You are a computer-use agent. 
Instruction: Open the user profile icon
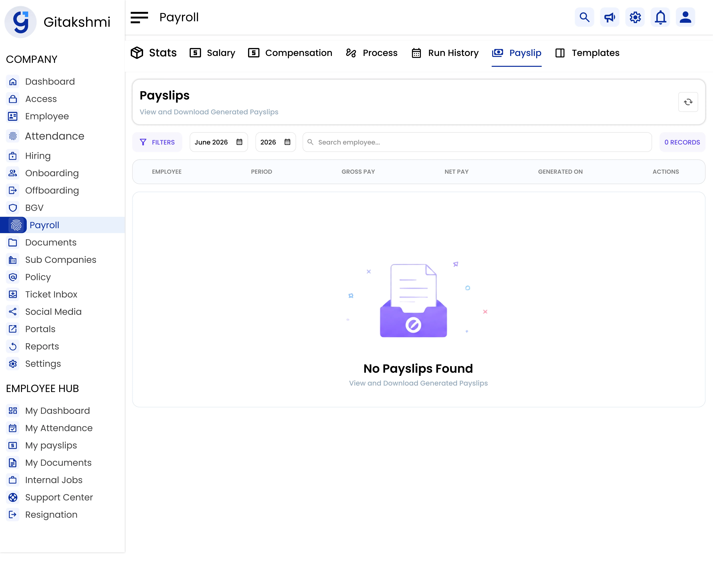(x=686, y=17)
